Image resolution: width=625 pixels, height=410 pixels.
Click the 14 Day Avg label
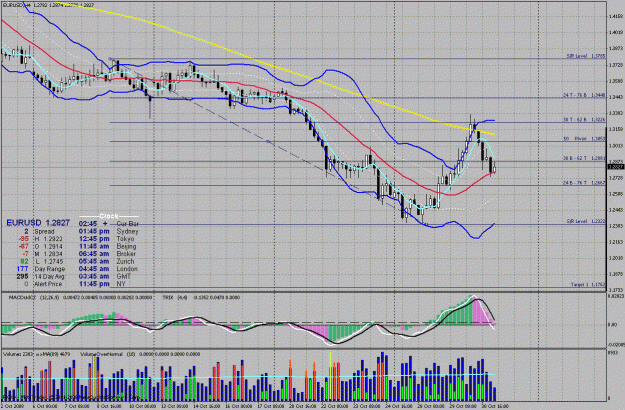pyautogui.click(x=50, y=277)
